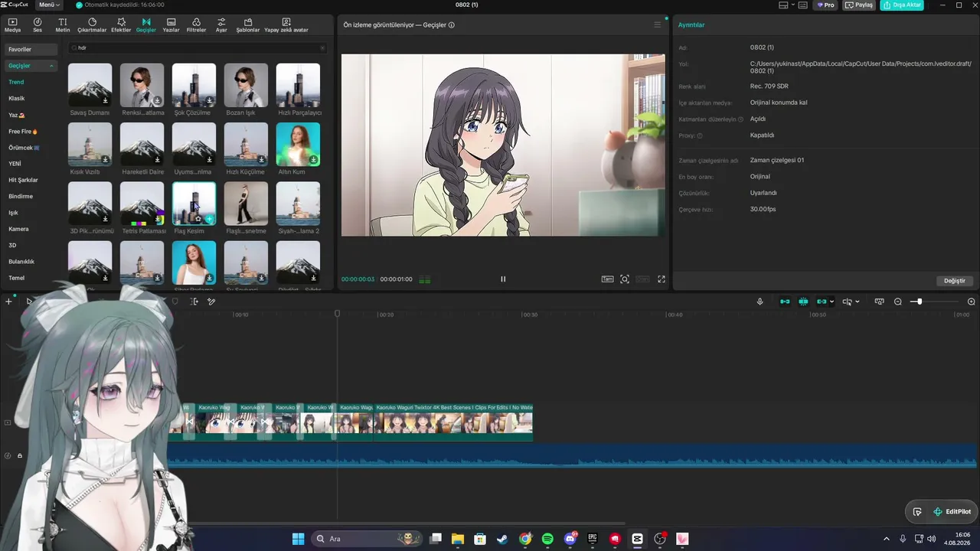Viewport: 980px width, 551px height.
Task: Open Spotify from the taskbar
Action: point(547,539)
